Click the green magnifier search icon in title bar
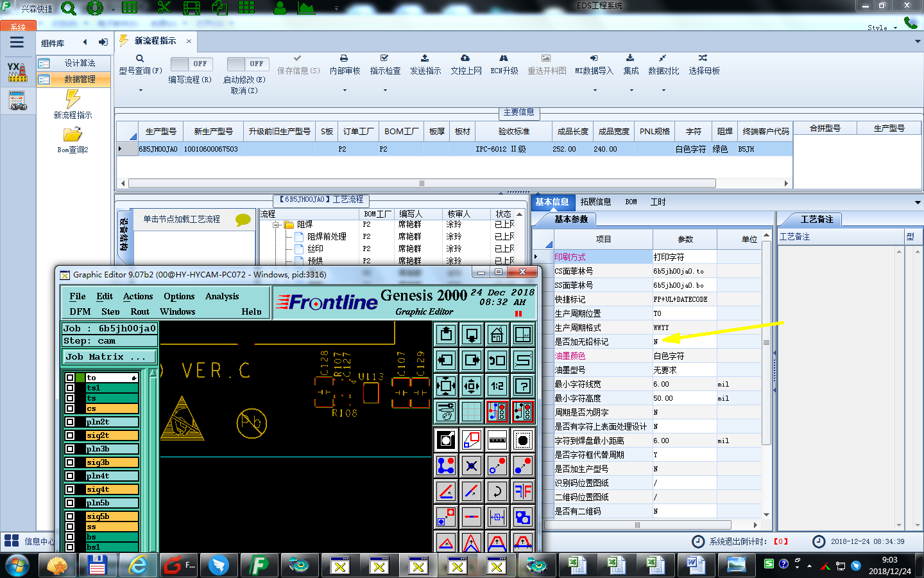This screenshot has width=924, height=578. [x=69, y=8]
